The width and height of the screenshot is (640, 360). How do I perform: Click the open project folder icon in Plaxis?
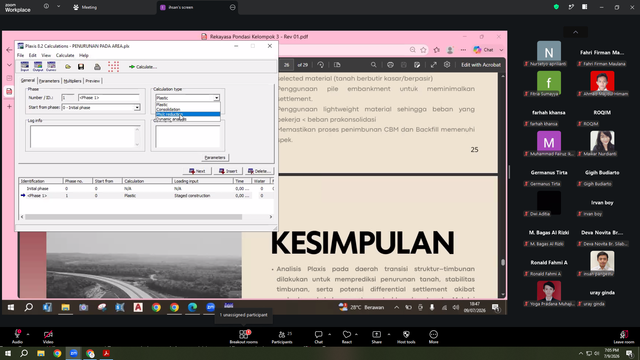point(68,67)
